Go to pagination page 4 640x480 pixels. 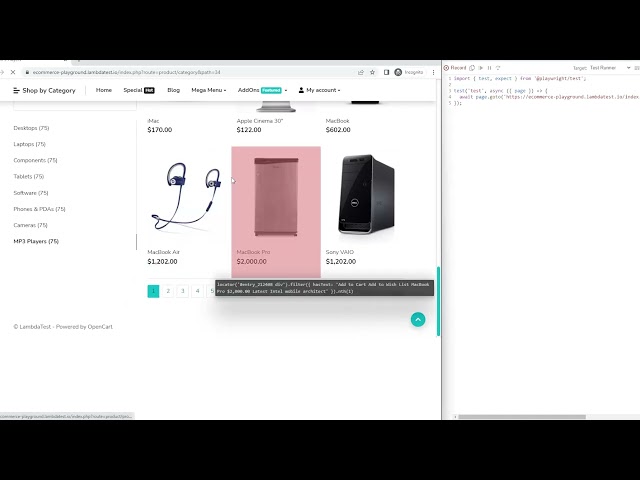click(197, 291)
